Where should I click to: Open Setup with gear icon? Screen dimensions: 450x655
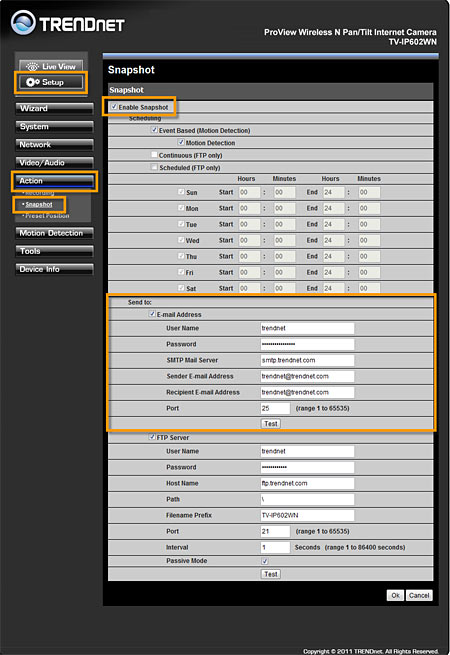click(x=51, y=82)
